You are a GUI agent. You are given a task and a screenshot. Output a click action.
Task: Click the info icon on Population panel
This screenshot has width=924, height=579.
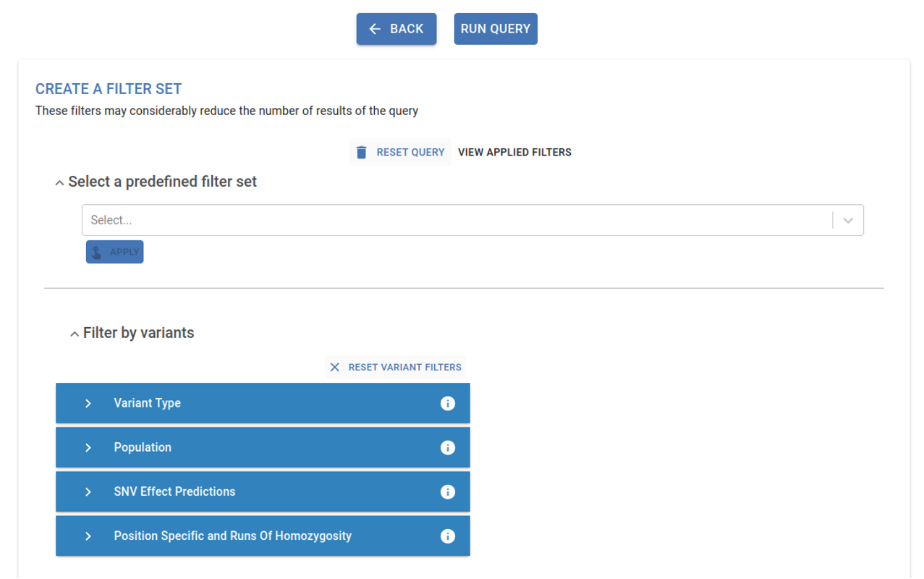pos(448,447)
